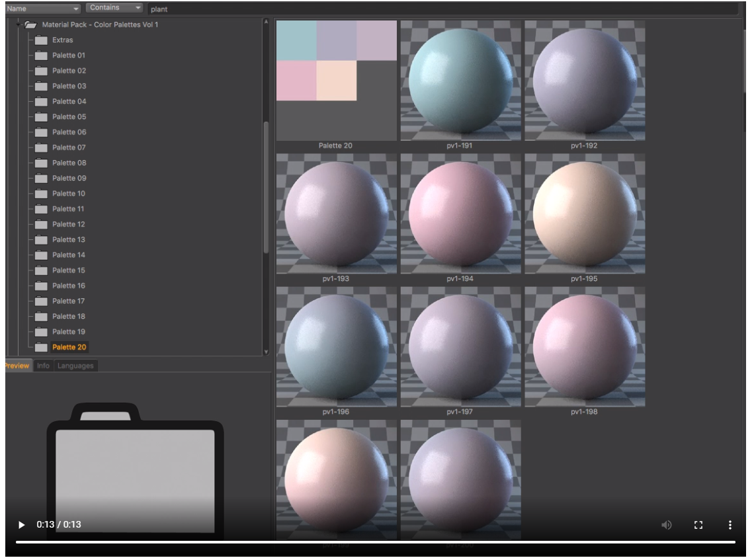
Task: Open video player options via three-dot icon
Action: [730, 525]
